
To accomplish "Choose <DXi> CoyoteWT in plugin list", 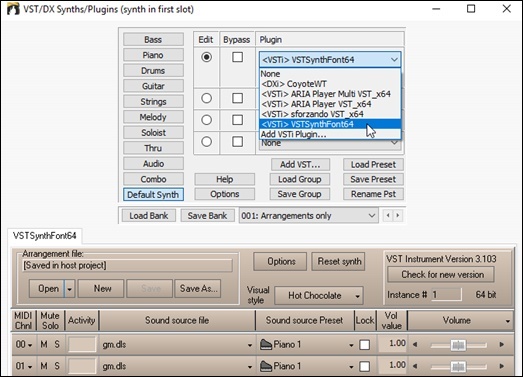I will point(330,84).
